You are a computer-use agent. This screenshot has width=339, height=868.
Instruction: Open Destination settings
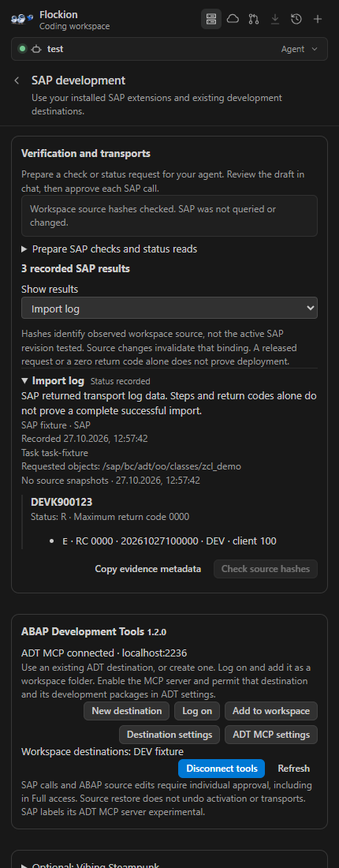point(169,735)
